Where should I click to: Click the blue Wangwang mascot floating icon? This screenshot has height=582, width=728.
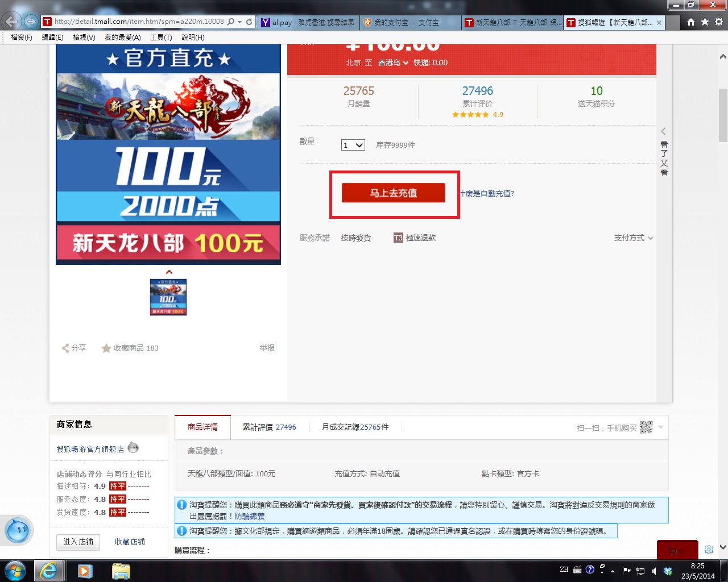pos(17,531)
